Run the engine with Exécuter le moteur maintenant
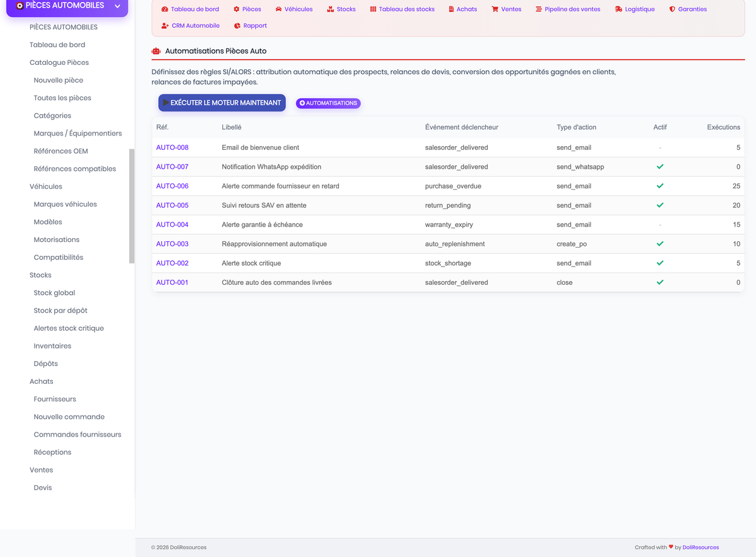The width and height of the screenshot is (756, 557). [222, 103]
